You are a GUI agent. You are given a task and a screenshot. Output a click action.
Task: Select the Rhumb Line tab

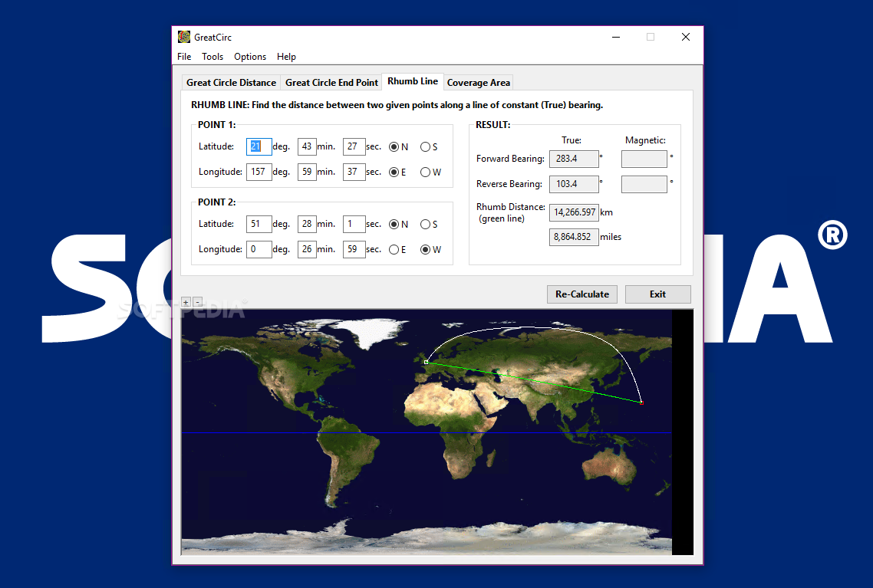413,81
